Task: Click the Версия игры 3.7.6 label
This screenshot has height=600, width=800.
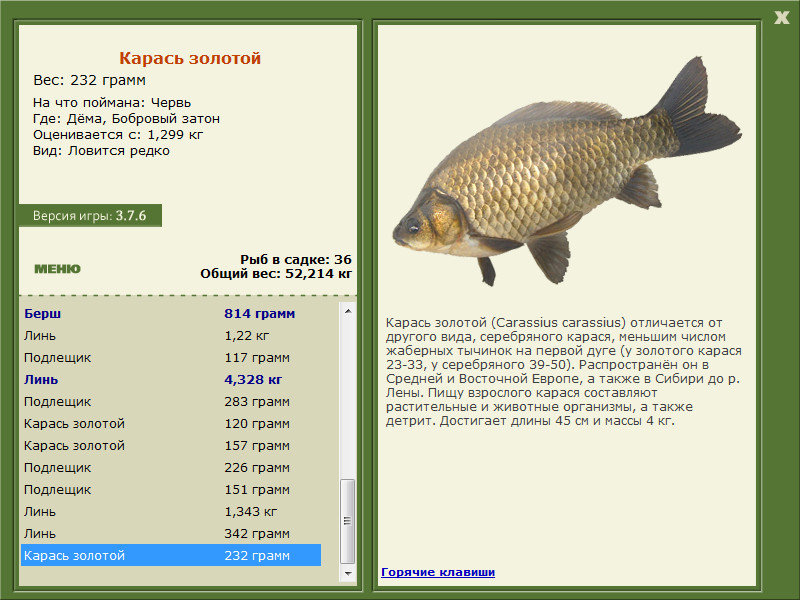Action: coord(90,215)
